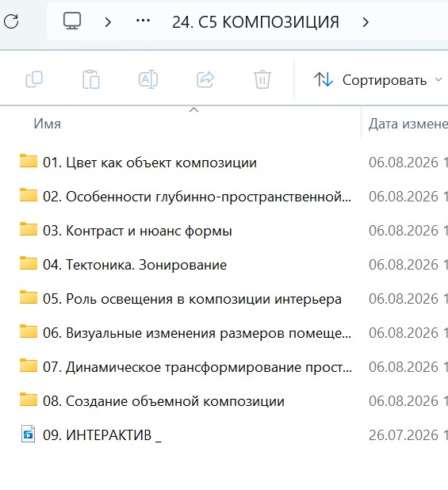Image resolution: width=448 pixels, height=490 pixels.
Task: Click date 06.08.2026 in '08. Создание' row
Action: (404, 401)
